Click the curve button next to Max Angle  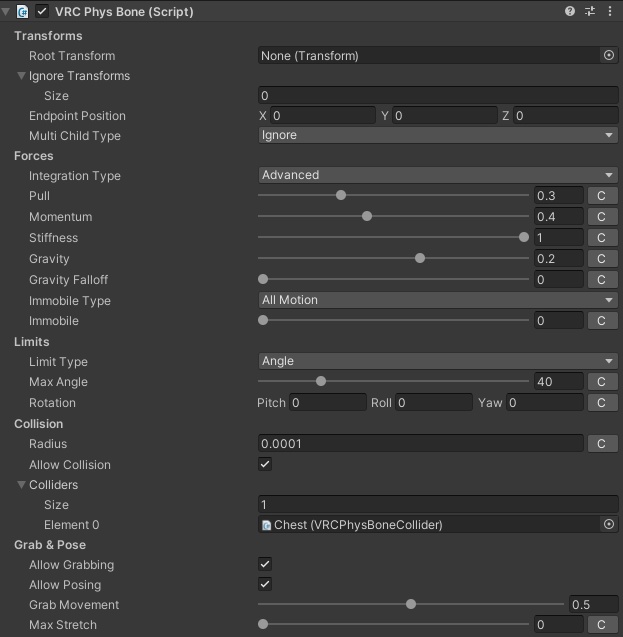(x=601, y=382)
